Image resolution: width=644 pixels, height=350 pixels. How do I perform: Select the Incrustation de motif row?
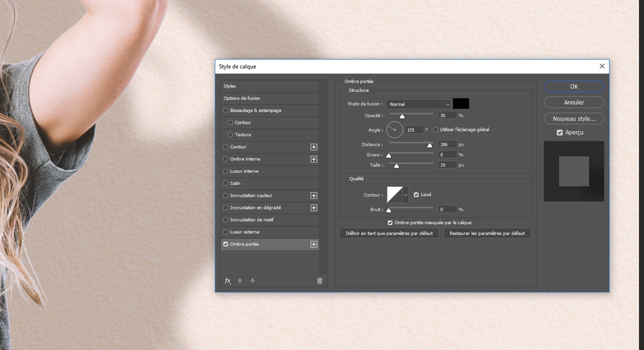point(270,220)
